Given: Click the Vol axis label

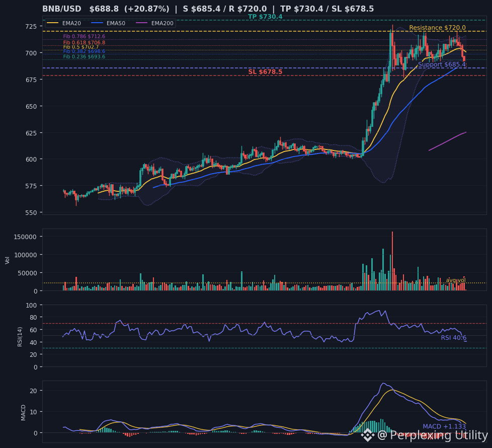Looking at the screenshot, I should [7, 260].
